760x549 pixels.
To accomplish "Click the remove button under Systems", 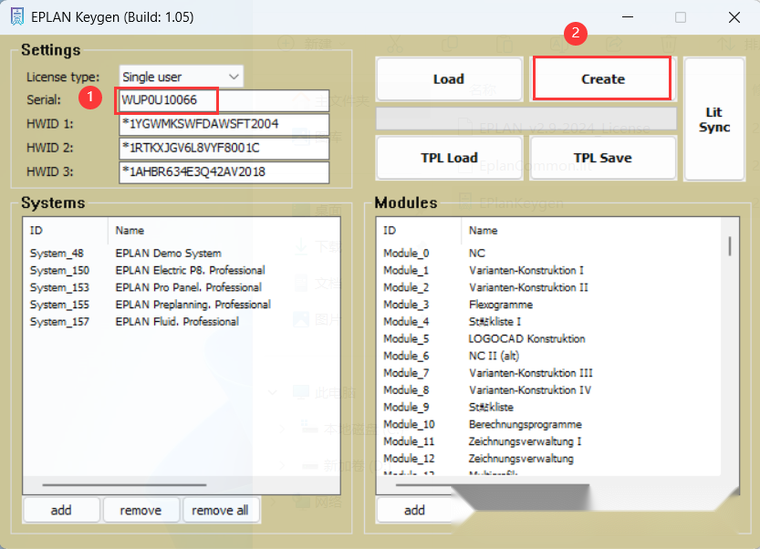I will click(x=141, y=510).
